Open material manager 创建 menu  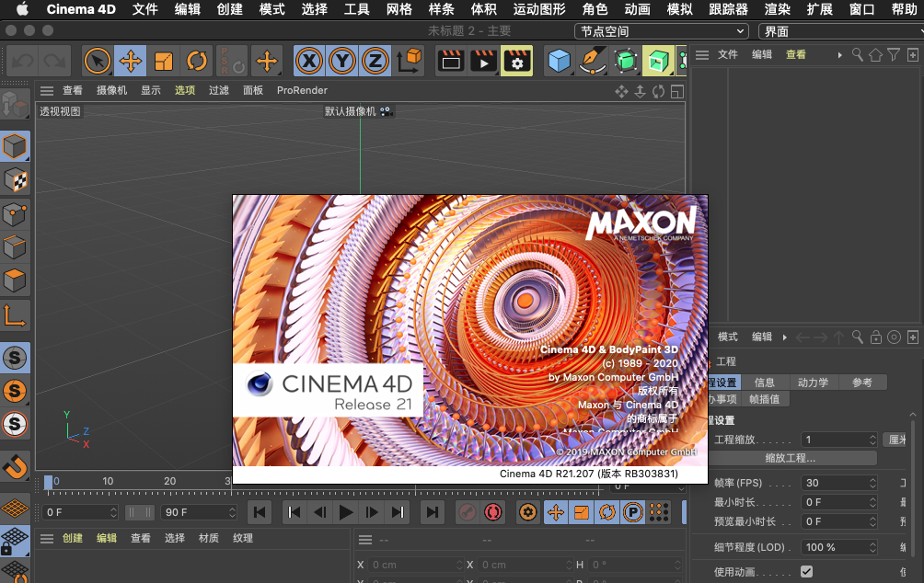73,538
